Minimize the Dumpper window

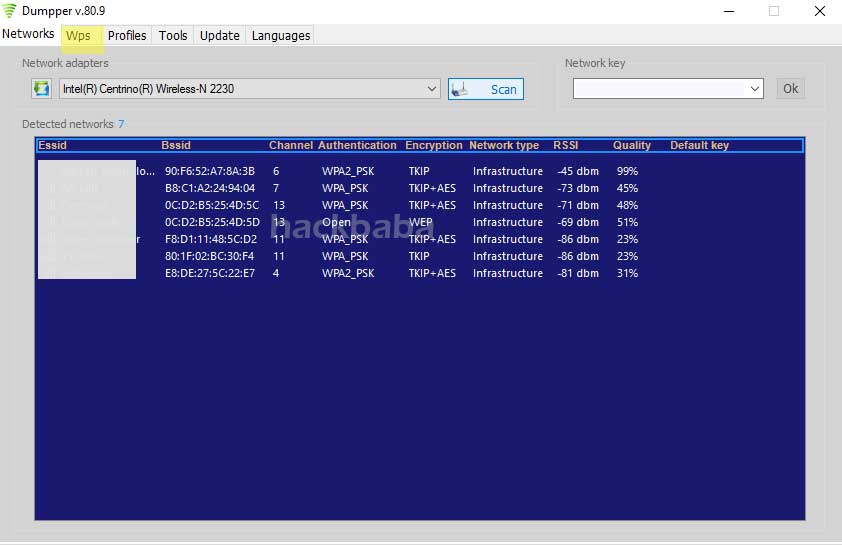pos(729,11)
